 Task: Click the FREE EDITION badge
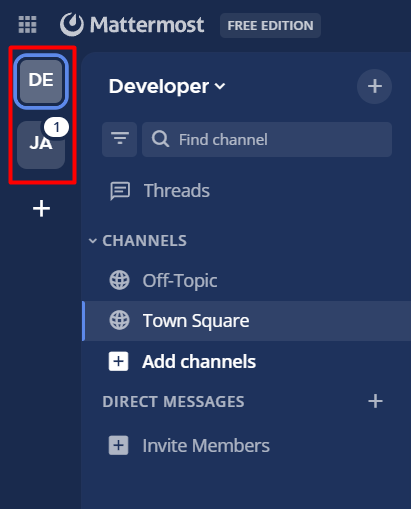270,26
